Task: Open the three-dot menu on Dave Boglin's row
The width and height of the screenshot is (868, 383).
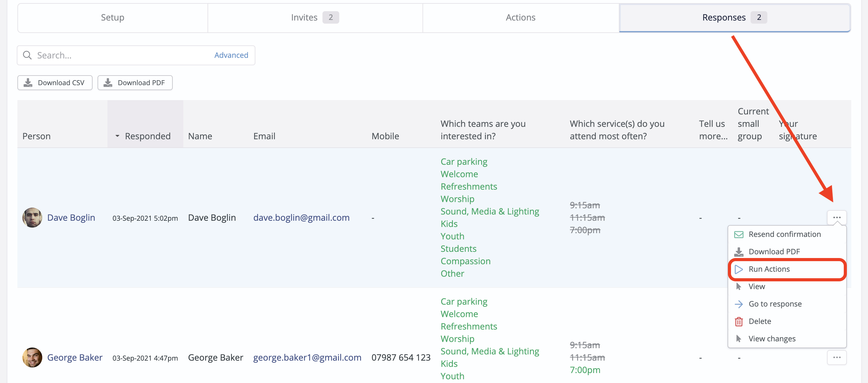Action: pos(837,218)
